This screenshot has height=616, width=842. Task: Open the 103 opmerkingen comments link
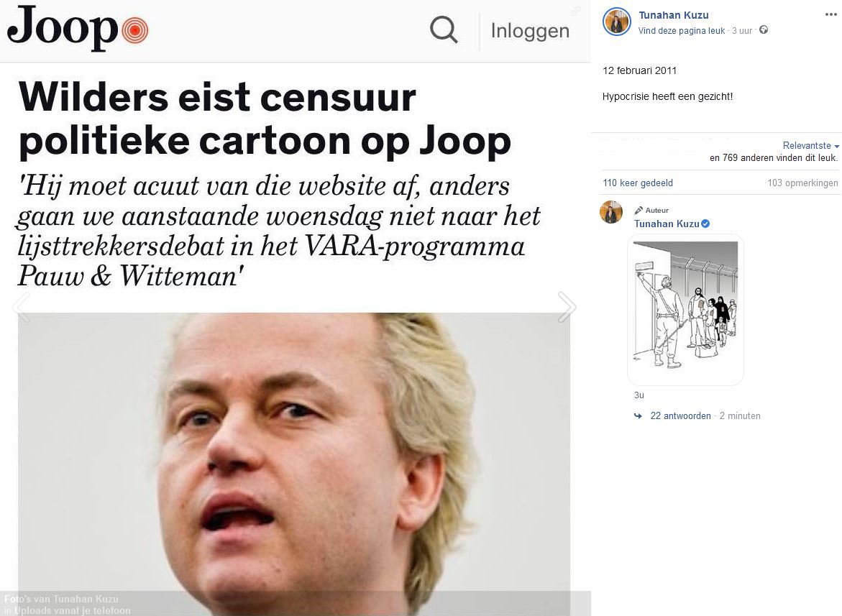(802, 183)
